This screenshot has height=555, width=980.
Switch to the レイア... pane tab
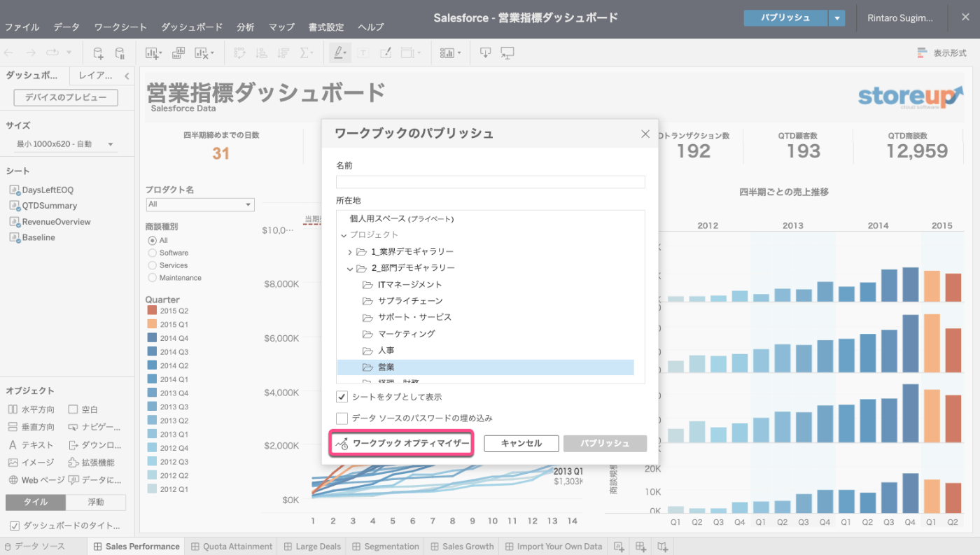click(96, 76)
